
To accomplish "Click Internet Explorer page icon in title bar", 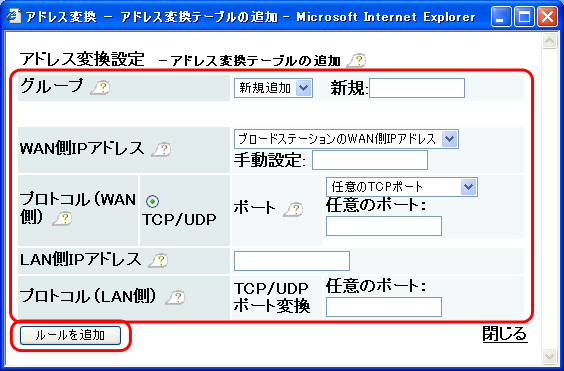I will coord(14,16).
